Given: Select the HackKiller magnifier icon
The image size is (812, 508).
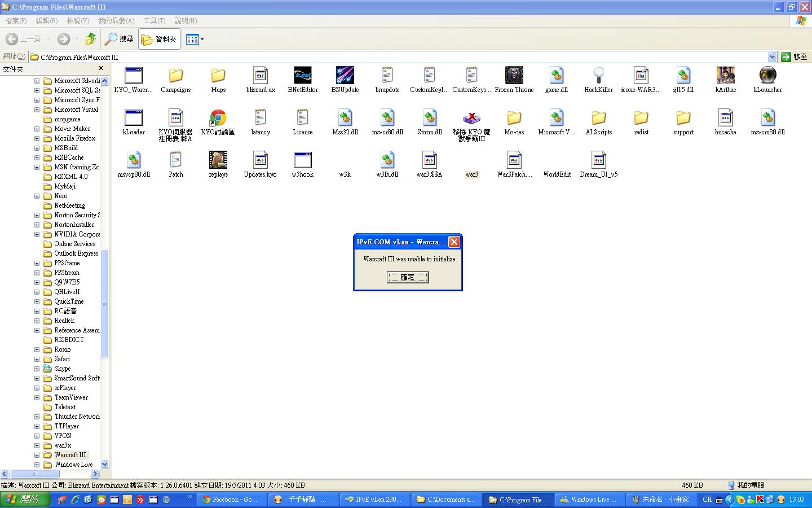Looking at the screenshot, I should [598, 76].
